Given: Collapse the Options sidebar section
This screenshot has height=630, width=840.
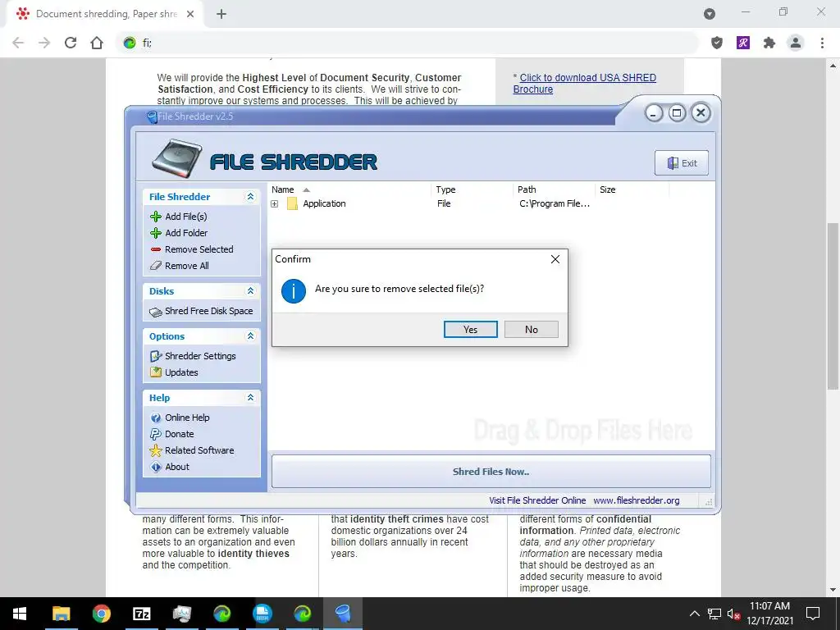Looking at the screenshot, I should (250, 336).
